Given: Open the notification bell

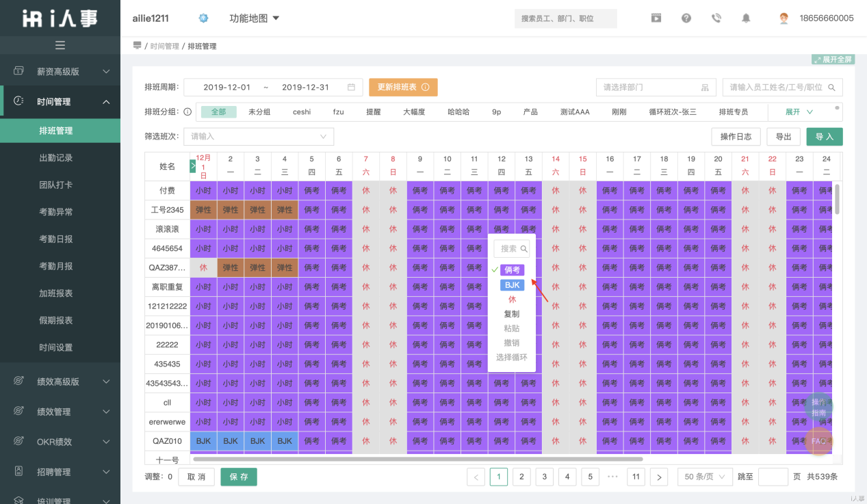Looking at the screenshot, I should click(747, 18).
